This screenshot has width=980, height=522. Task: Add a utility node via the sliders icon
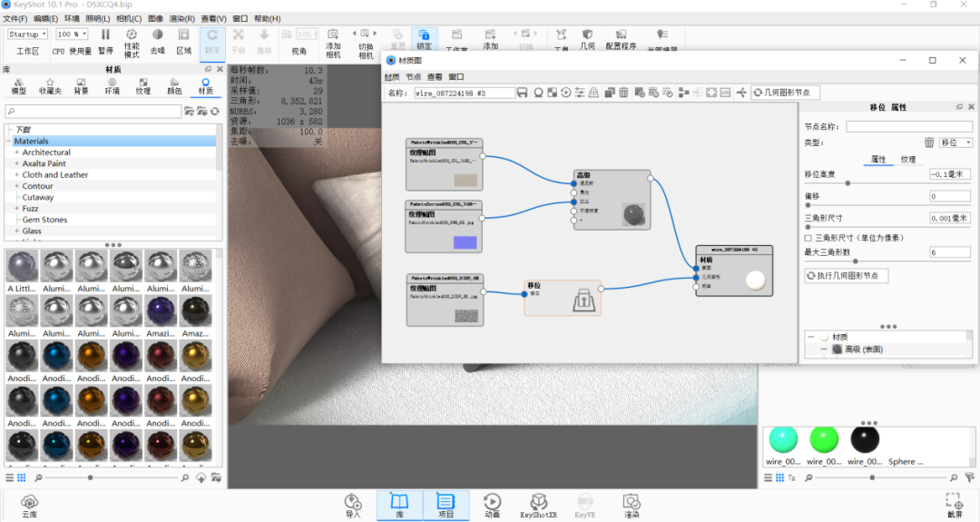(579, 93)
